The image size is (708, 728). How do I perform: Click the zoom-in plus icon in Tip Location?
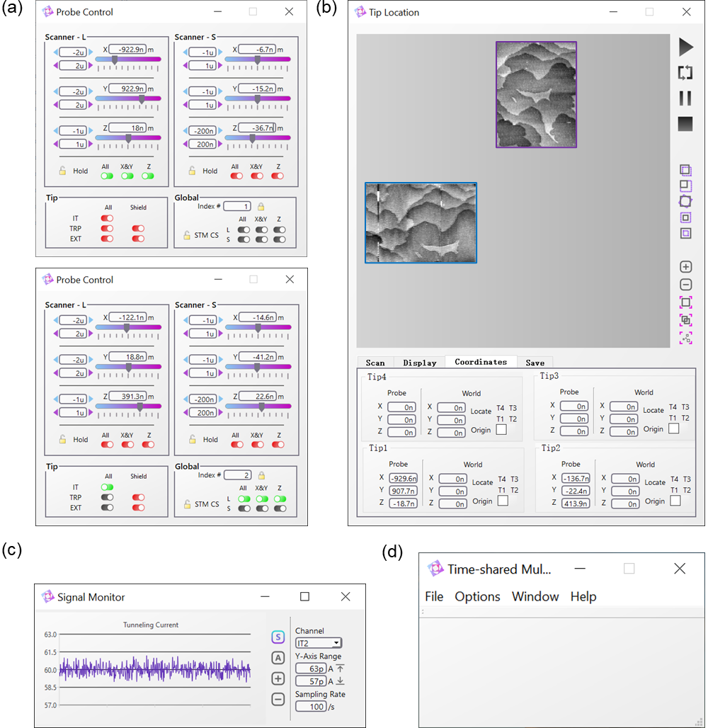point(686,267)
